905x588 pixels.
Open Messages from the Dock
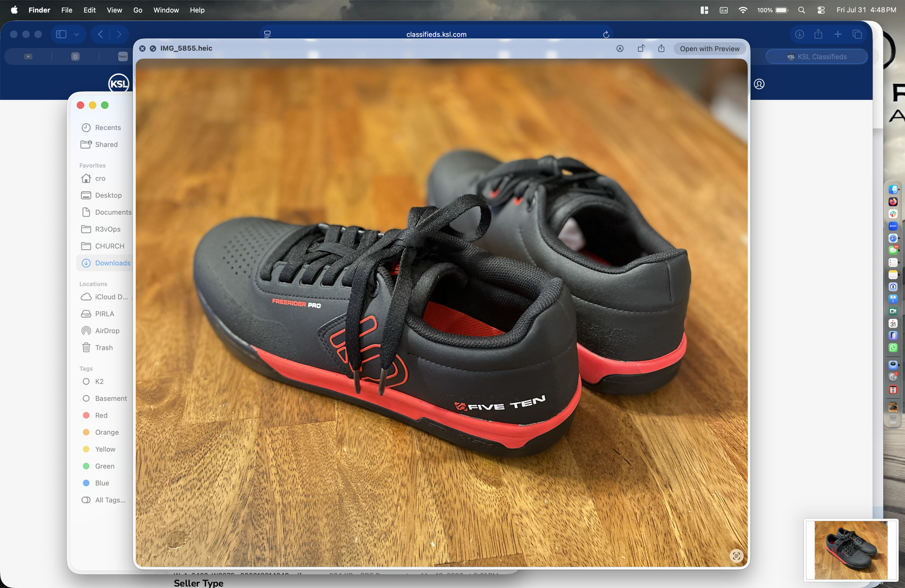click(x=893, y=250)
